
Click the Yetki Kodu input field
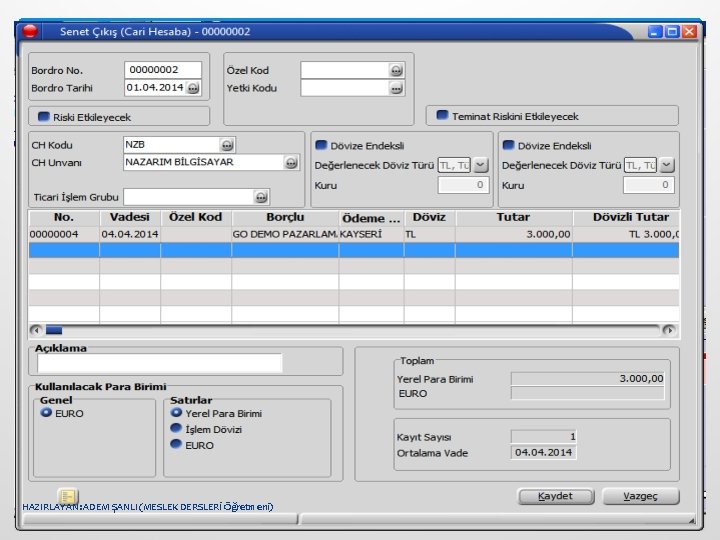click(345, 88)
